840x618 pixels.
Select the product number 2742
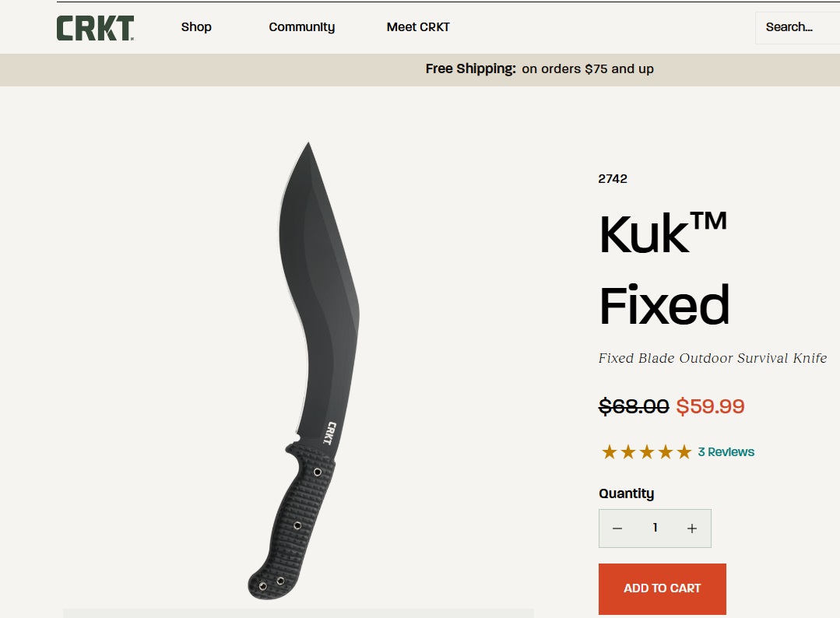(x=613, y=179)
